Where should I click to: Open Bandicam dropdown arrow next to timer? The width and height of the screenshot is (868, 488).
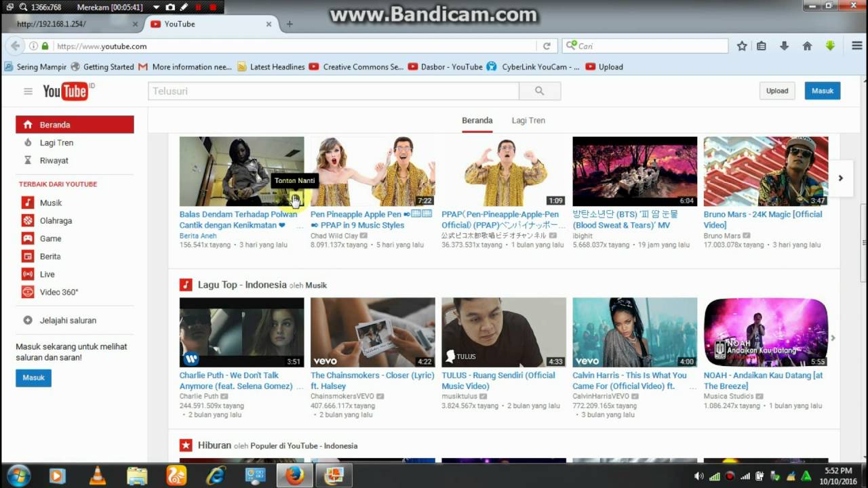click(x=156, y=7)
